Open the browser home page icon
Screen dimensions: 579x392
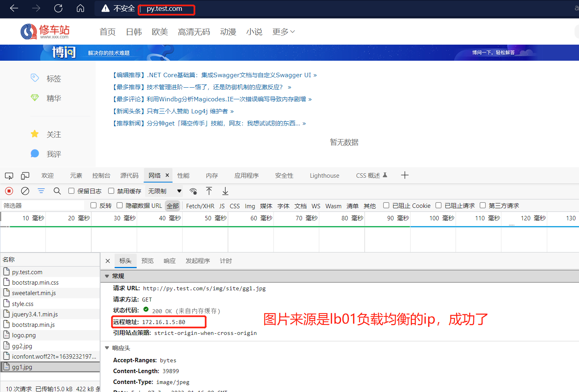80,8
